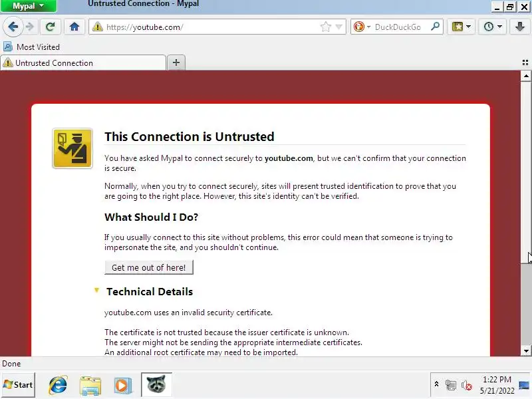Select the Untrusted Connection tab

point(83,63)
